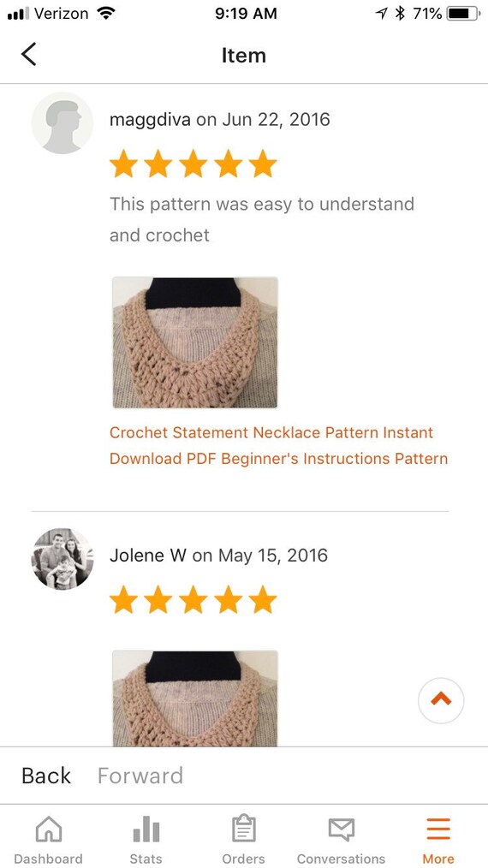Tap maggdiva's default avatar silhouette
The width and height of the screenshot is (488, 868).
62,123
